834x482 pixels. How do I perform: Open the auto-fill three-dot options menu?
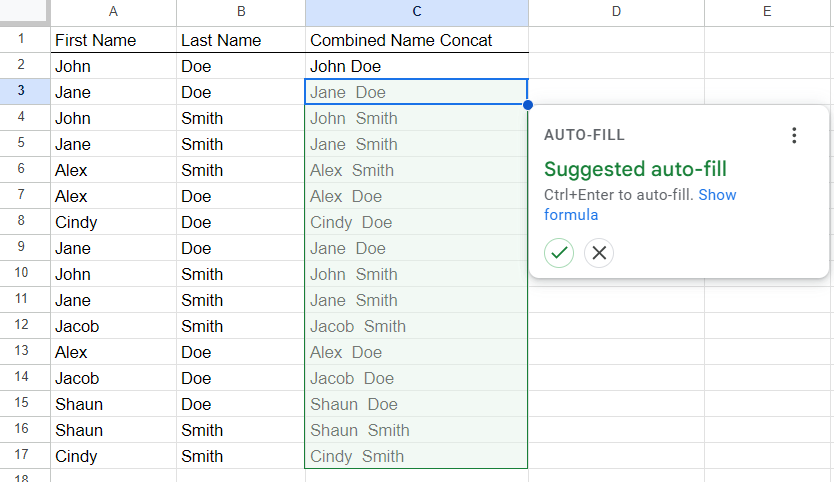click(x=794, y=135)
